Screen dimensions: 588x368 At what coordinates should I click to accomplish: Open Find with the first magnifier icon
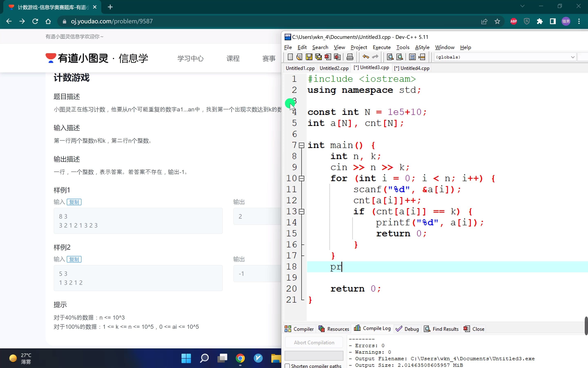point(390,57)
